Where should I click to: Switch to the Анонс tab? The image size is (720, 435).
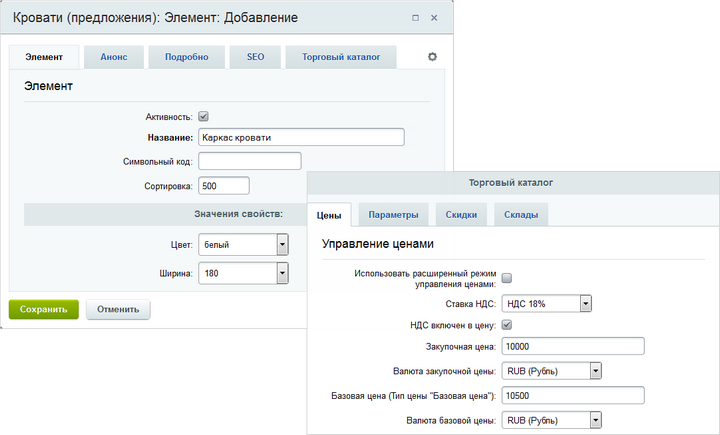113,57
